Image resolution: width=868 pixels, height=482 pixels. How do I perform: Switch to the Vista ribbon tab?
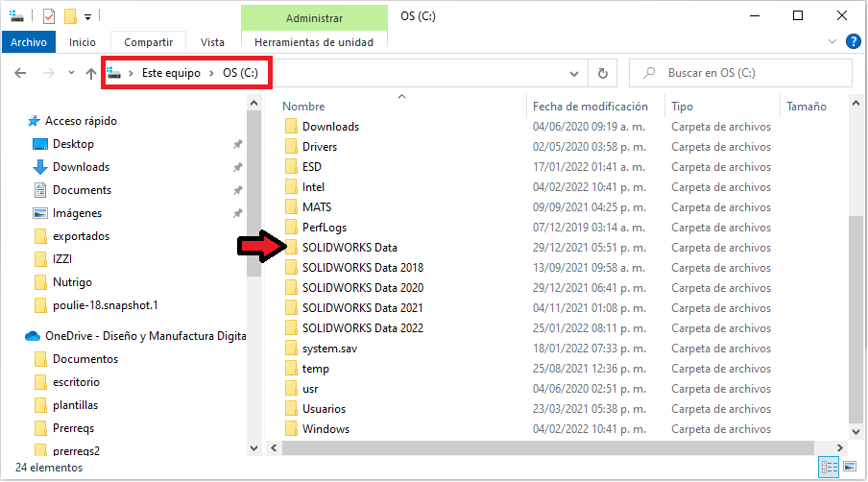[x=212, y=42]
